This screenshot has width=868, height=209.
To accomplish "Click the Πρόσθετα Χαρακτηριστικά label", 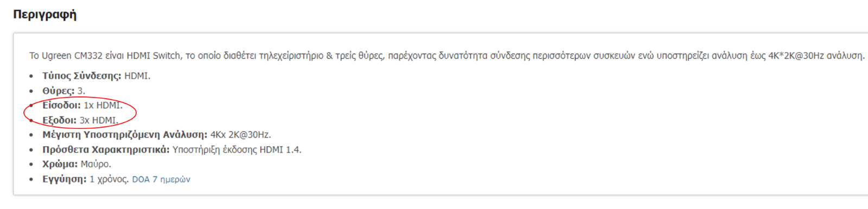I will (x=106, y=149).
